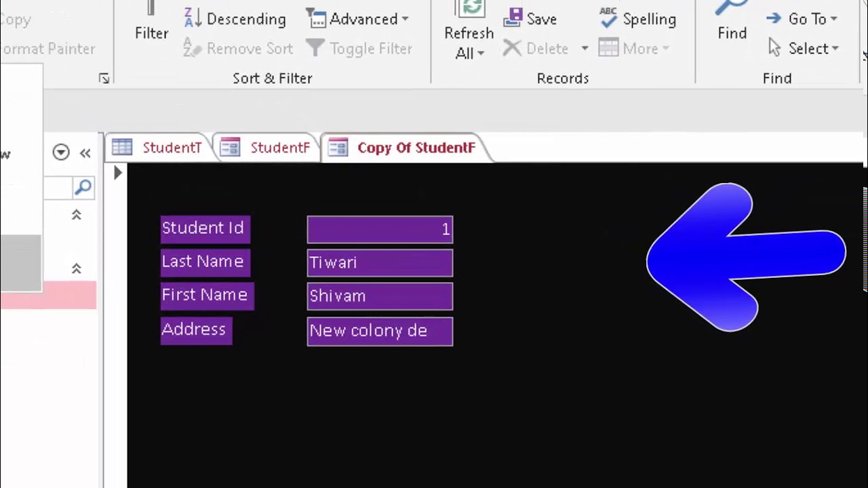Collapse the lower navigation group chevron

click(x=77, y=269)
